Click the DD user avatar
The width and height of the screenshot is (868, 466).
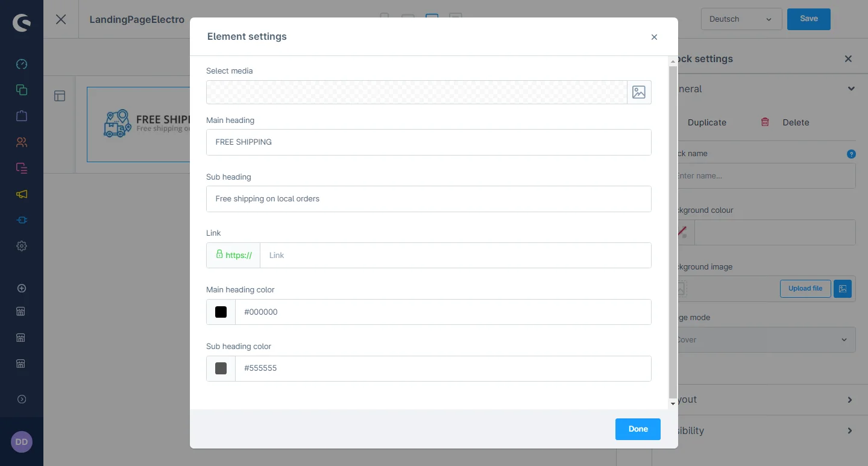coord(22,442)
